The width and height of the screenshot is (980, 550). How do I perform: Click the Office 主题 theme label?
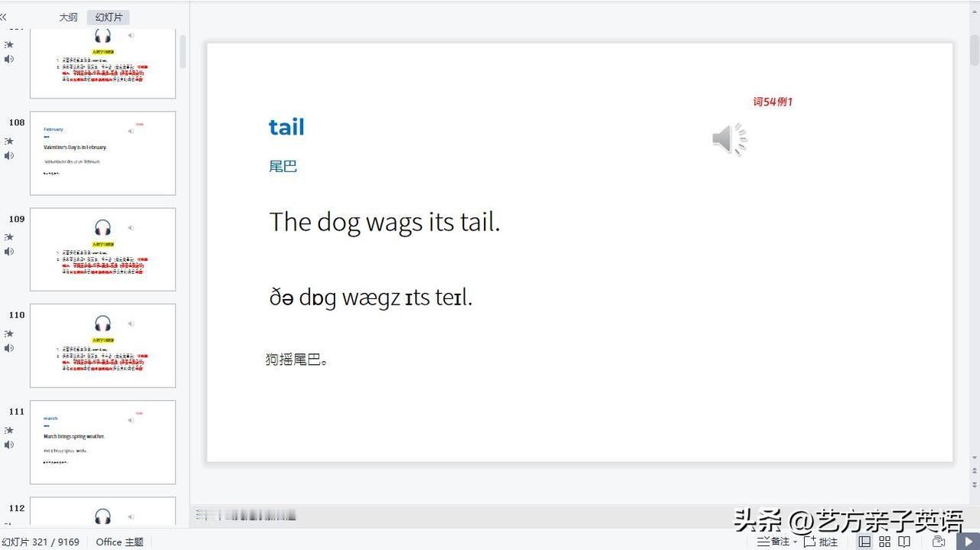119,542
